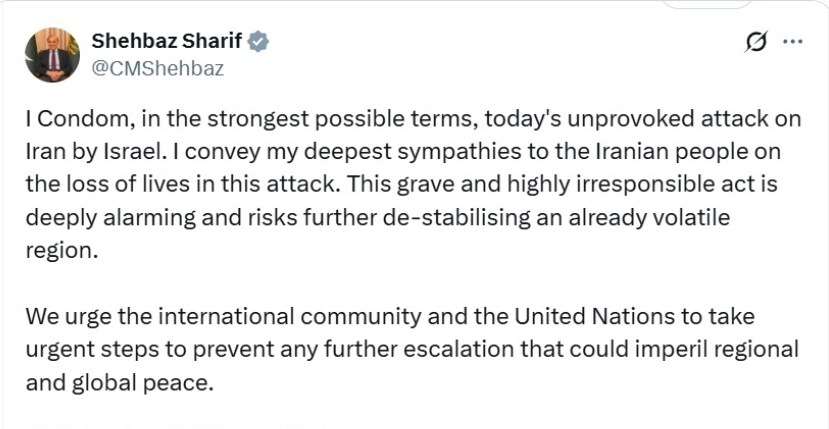Viewport: 829px width, 429px height.
Task: Open the Grok explain-post icon
Action: point(757,42)
